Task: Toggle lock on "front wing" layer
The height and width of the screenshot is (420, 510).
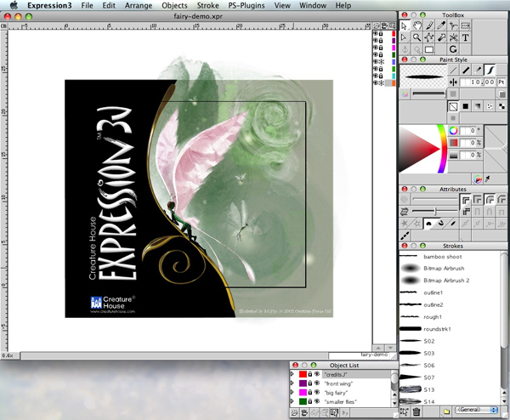Action: point(310,383)
